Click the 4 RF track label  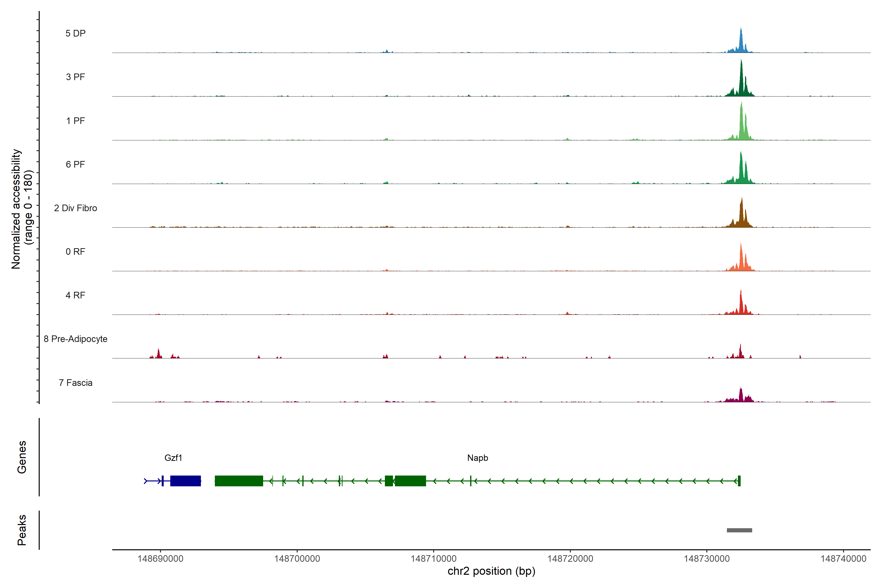pos(75,295)
